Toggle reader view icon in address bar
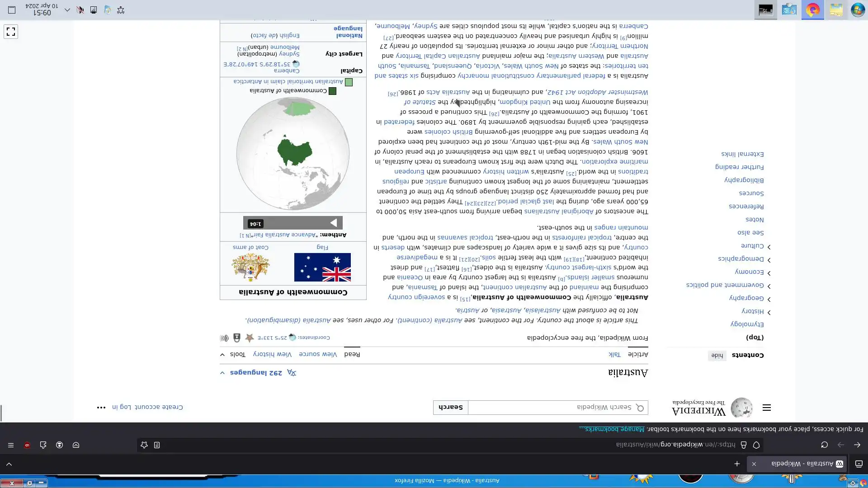 [x=157, y=445]
